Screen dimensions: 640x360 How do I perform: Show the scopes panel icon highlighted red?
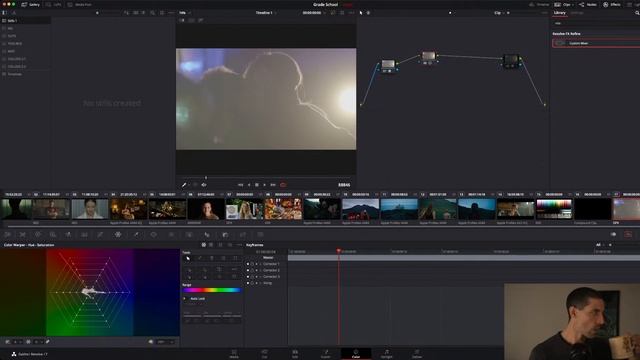tap(628, 234)
